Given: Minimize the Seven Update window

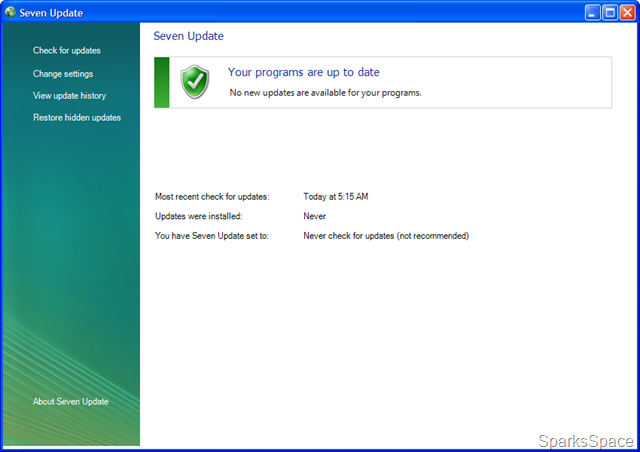Looking at the screenshot, I should 592,13.
